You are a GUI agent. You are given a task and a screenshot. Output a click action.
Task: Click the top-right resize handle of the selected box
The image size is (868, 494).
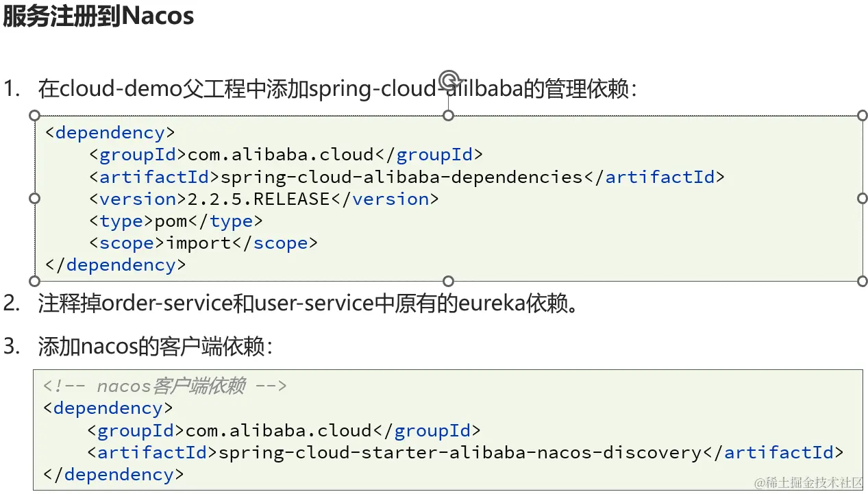863,115
